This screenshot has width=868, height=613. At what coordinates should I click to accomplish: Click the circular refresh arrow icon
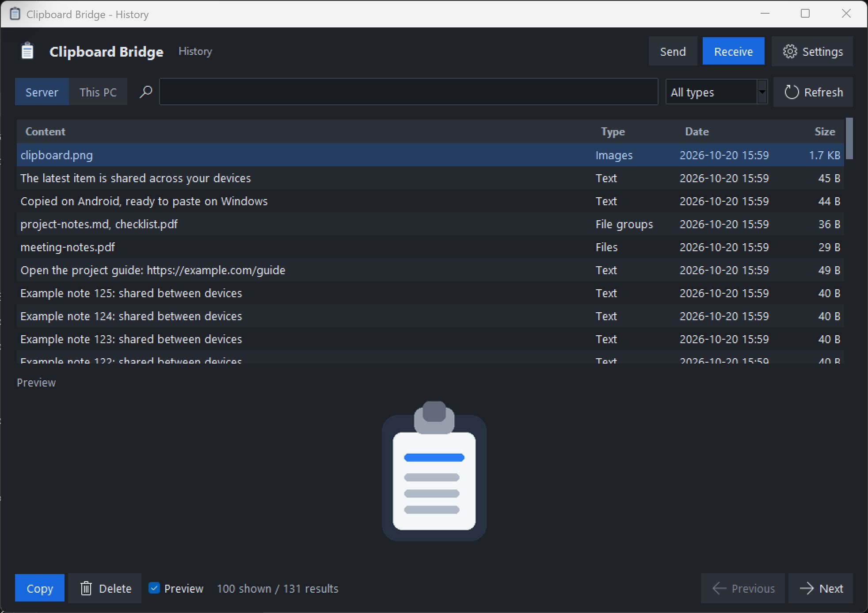coord(791,92)
